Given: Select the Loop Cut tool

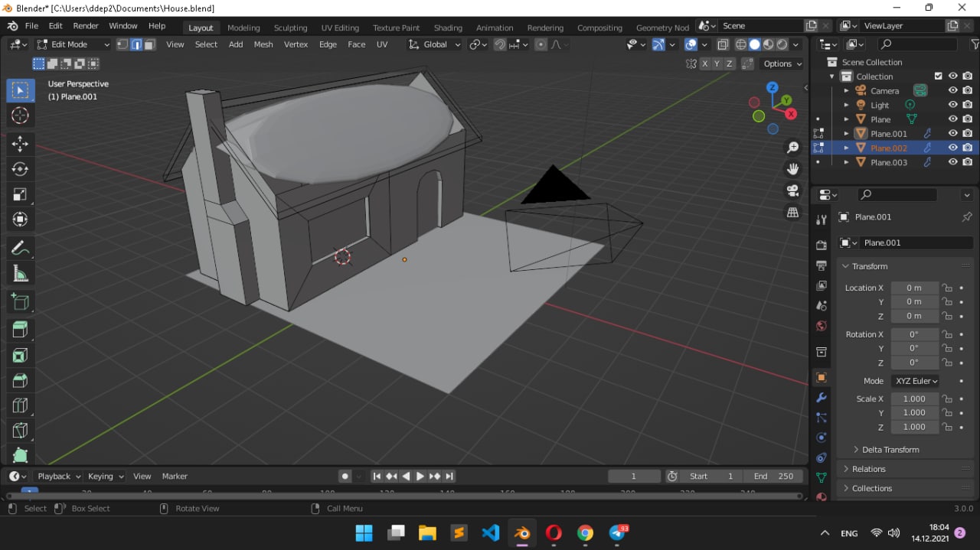Looking at the screenshot, I should pos(21,405).
